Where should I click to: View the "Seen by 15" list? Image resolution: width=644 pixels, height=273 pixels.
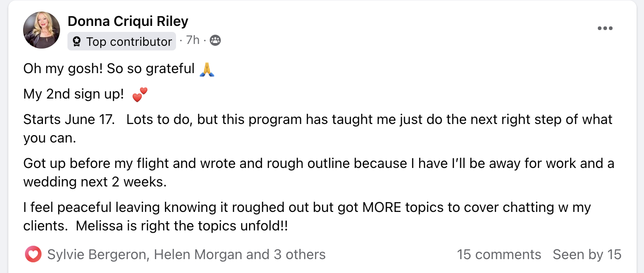[x=587, y=254]
